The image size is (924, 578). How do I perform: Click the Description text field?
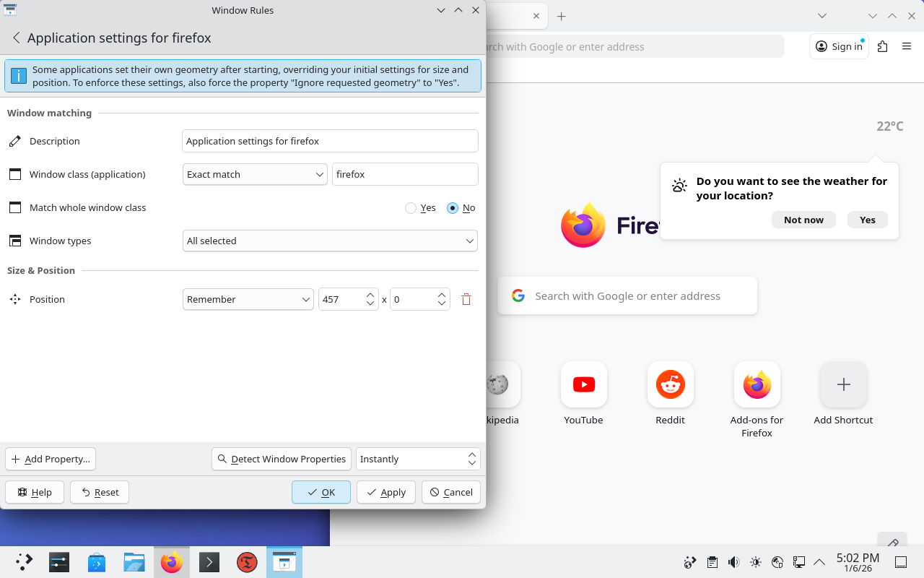tap(330, 141)
